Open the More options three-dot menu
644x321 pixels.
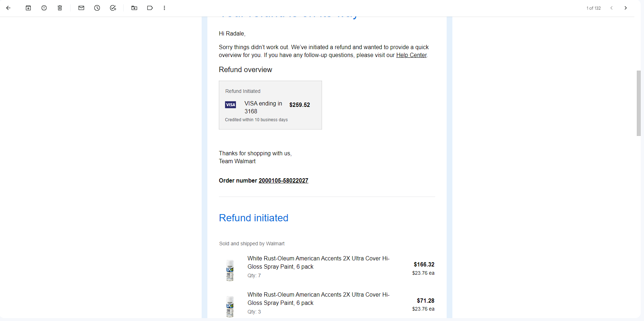click(x=164, y=8)
